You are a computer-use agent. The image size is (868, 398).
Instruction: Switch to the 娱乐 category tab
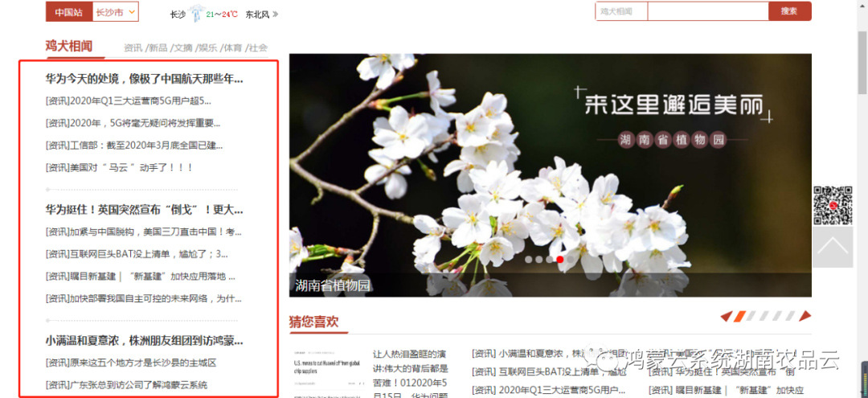[207, 48]
